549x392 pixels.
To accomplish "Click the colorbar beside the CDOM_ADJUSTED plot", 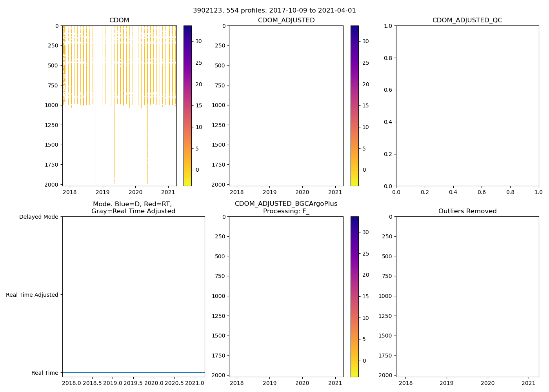I will click(x=354, y=106).
